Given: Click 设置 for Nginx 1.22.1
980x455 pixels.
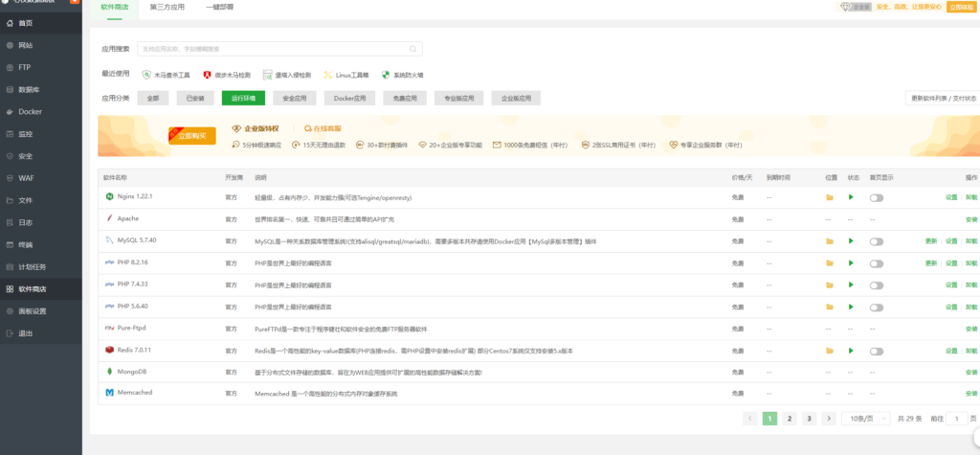Looking at the screenshot, I should pos(951,197).
